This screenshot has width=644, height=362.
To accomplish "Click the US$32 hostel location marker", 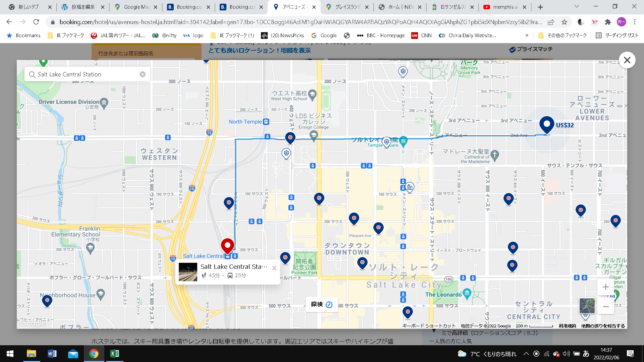I will pos(547,124).
